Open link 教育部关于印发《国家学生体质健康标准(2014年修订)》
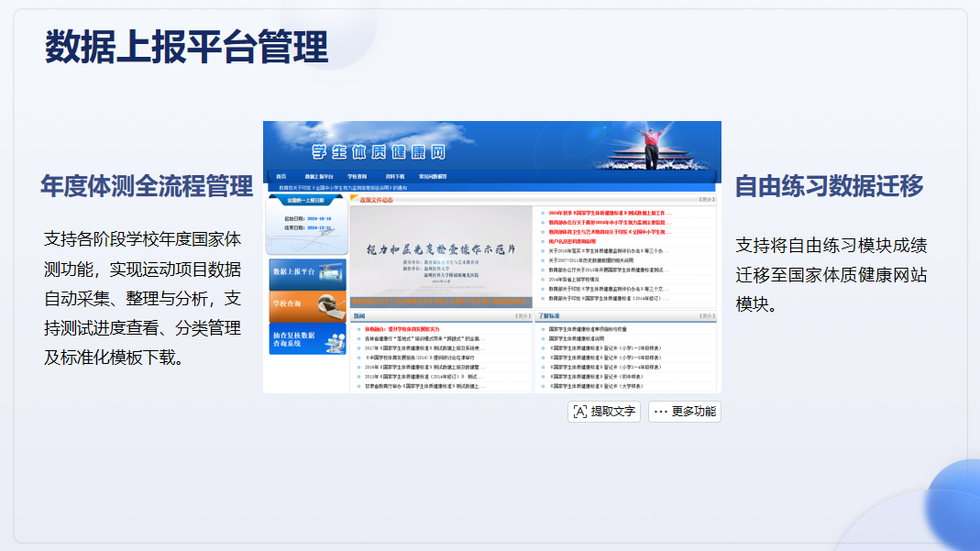The height and width of the screenshot is (551, 980). tap(609, 299)
